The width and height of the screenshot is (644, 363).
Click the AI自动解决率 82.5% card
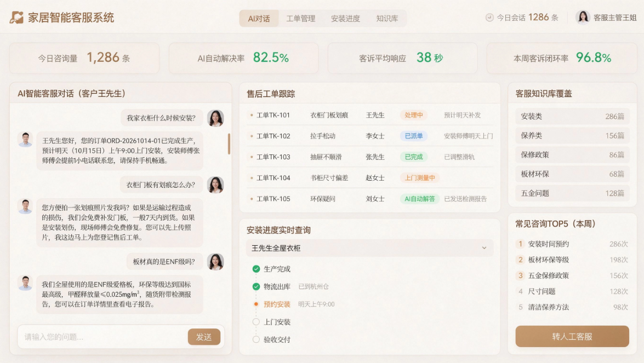[x=243, y=58]
